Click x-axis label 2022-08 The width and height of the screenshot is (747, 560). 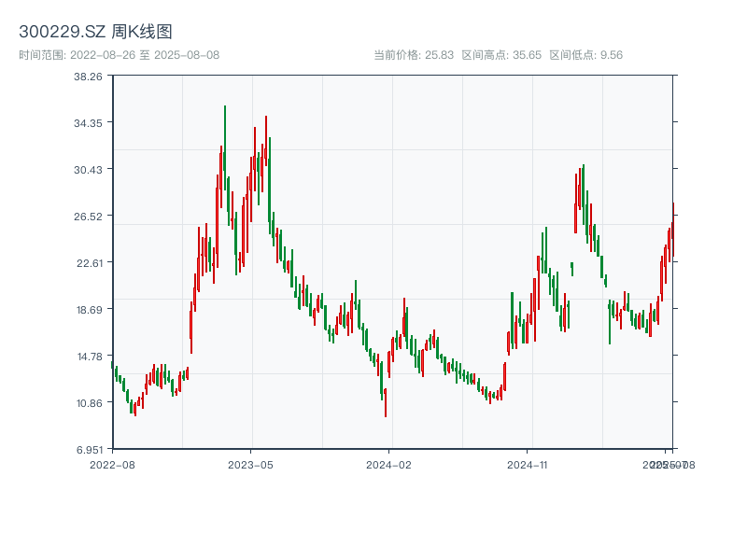112,465
